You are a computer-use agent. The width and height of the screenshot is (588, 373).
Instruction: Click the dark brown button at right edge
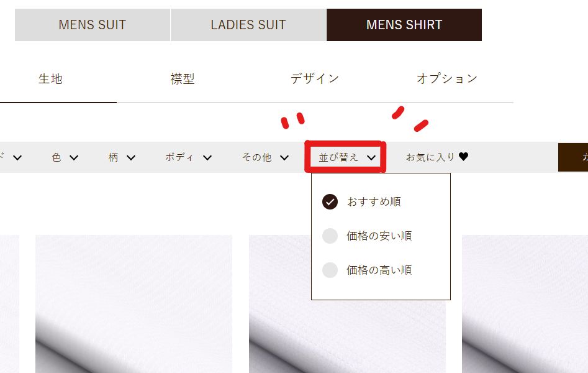click(x=573, y=157)
